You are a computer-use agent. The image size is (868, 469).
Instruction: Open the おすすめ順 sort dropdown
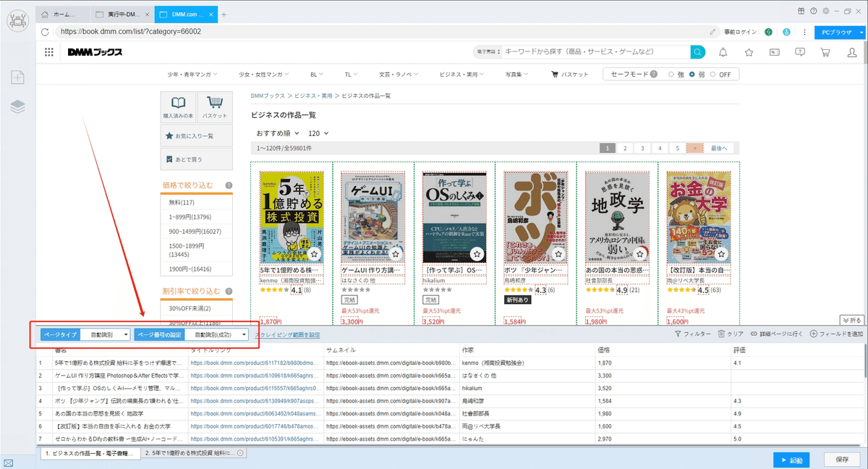pyautogui.click(x=278, y=133)
